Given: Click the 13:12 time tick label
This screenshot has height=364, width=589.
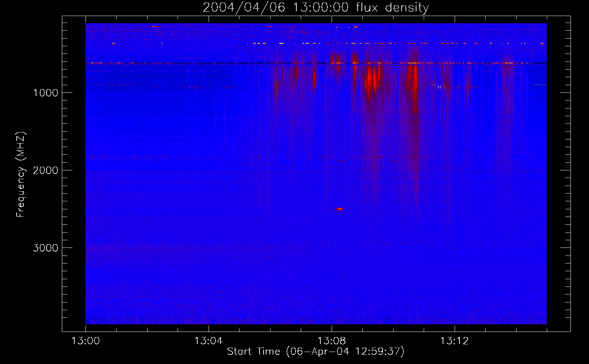Looking at the screenshot, I should click(x=454, y=341).
